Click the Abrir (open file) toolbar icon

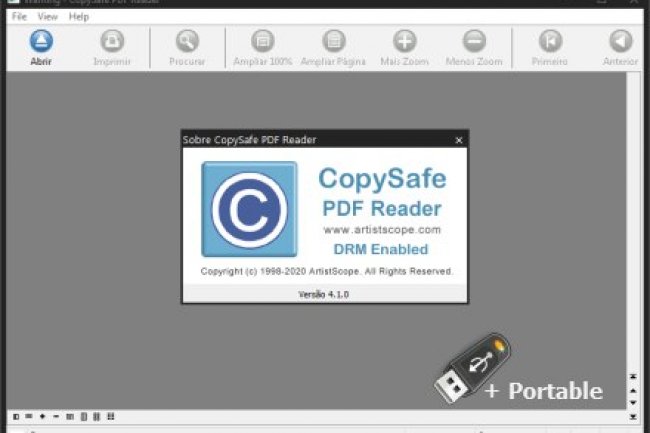point(41,41)
